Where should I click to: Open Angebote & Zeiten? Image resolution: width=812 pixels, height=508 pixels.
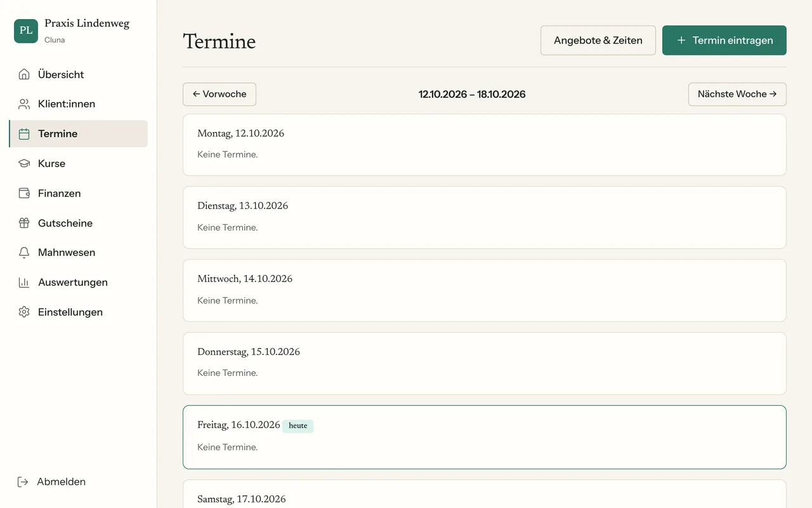598,41
